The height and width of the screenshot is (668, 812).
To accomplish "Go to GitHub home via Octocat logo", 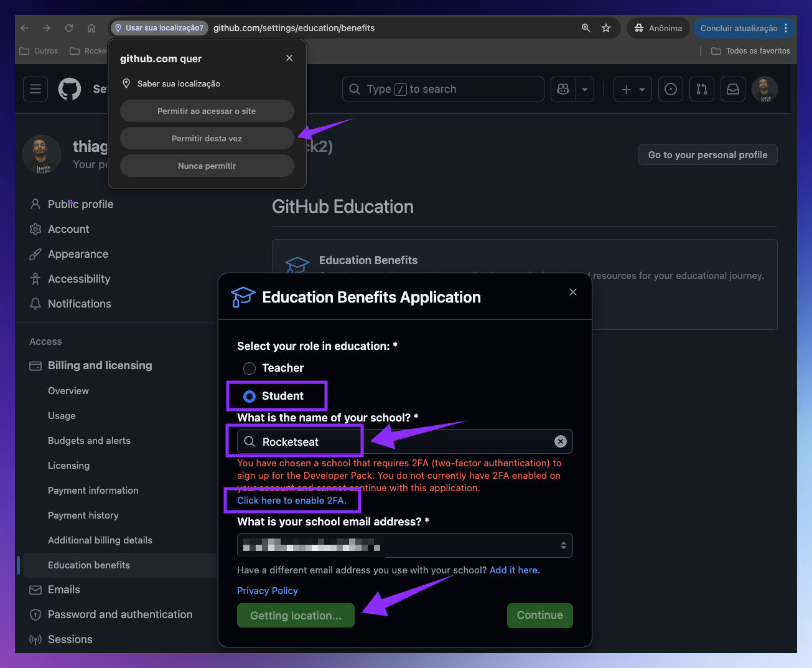I will pyautogui.click(x=70, y=89).
